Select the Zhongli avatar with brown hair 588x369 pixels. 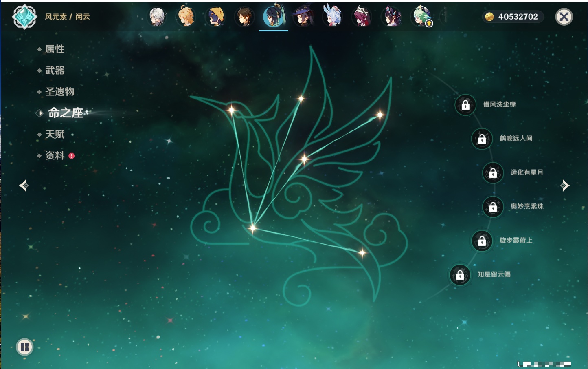(244, 17)
